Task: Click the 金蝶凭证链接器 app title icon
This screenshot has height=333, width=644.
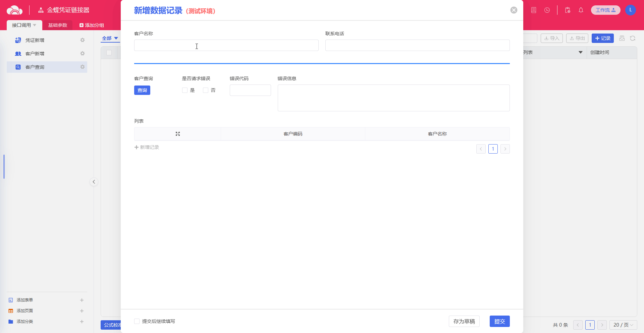Action: point(41,10)
